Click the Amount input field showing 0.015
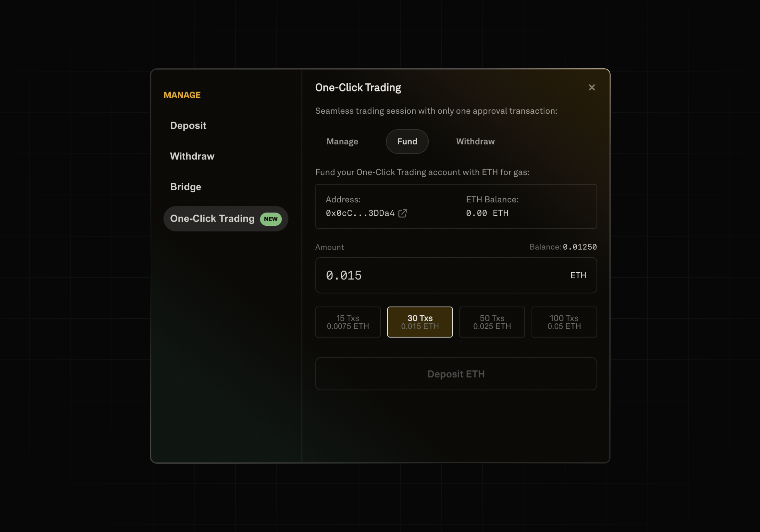 click(456, 275)
